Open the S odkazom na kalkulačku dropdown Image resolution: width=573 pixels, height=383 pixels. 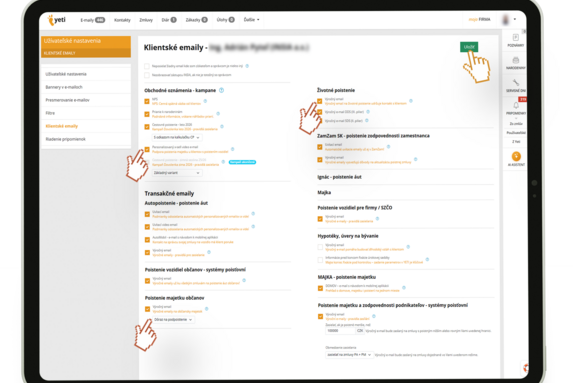click(x=177, y=137)
